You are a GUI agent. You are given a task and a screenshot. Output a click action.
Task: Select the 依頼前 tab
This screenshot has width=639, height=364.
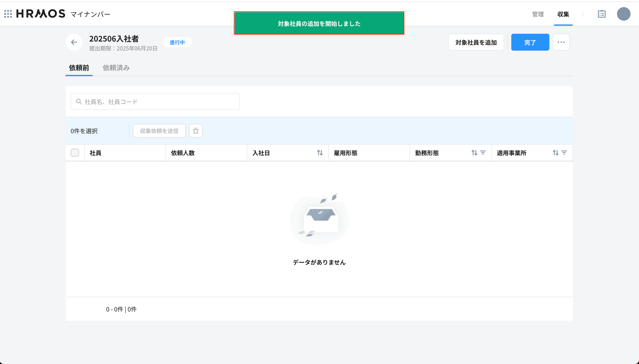pyautogui.click(x=79, y=68)
